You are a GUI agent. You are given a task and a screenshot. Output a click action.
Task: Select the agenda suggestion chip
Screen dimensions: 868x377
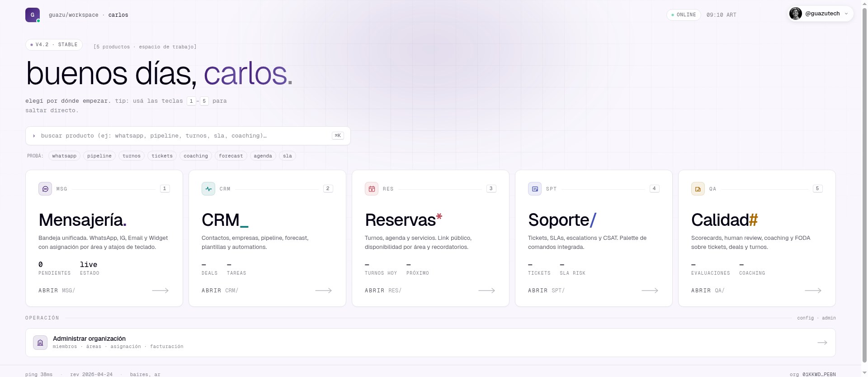click(x=263, y=156)
